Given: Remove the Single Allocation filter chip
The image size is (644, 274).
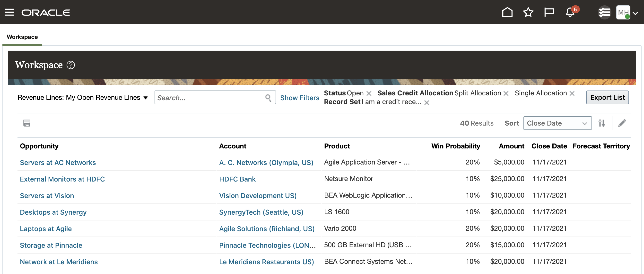Looking at the screenshot, I should [x=572, y=93].
